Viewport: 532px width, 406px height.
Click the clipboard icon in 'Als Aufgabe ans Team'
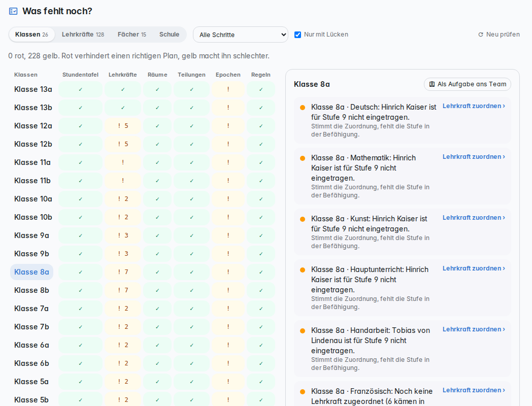432,84
